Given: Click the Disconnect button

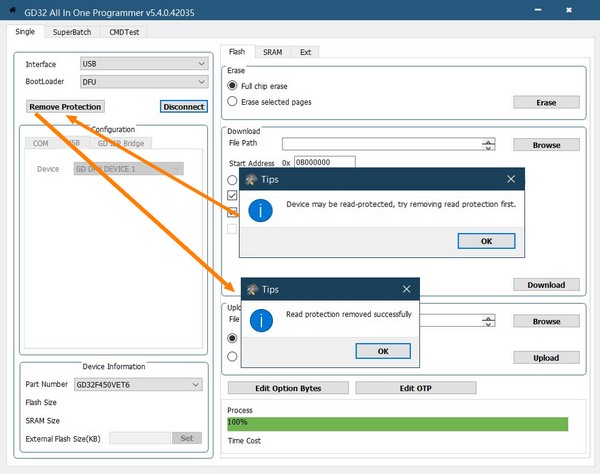Looking at the screenshot, I should click(184, 107).
